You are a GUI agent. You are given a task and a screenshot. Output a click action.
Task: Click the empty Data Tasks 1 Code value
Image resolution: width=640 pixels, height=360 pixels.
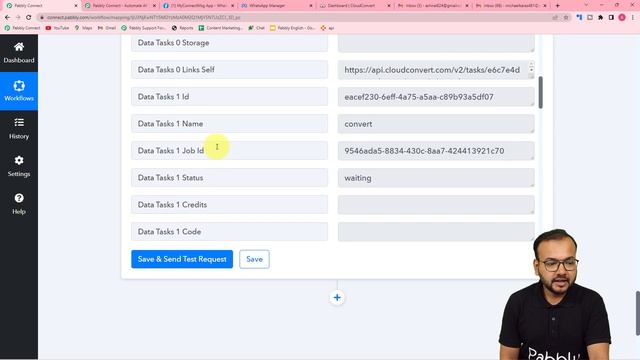pyautogui.click(x=436, y=231)
